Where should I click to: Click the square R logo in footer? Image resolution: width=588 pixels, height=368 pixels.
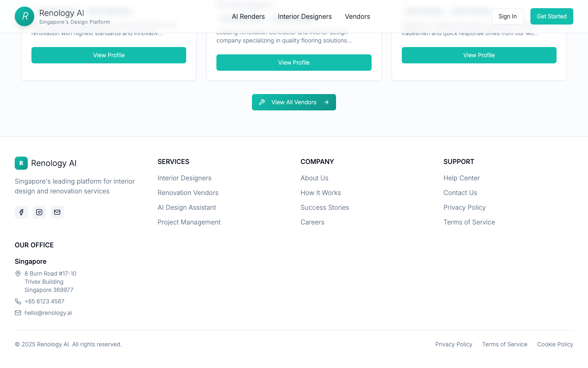coord(21,163)
